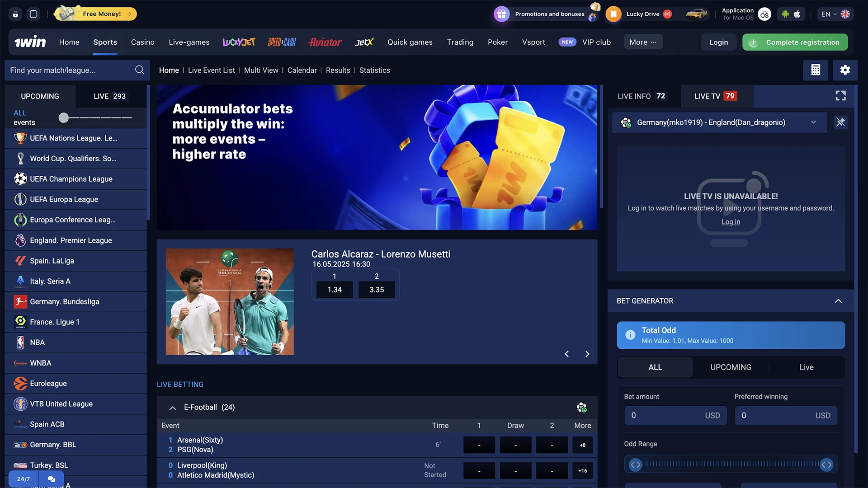Click right handle of Odd Range slider

826,465
